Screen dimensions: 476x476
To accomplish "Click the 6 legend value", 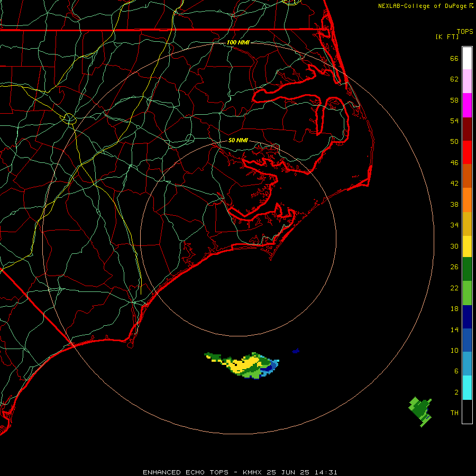I will (x=456, y=371).
